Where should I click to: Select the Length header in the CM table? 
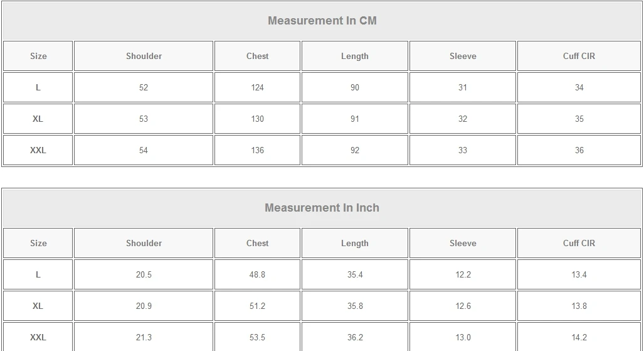click(355, 56)
